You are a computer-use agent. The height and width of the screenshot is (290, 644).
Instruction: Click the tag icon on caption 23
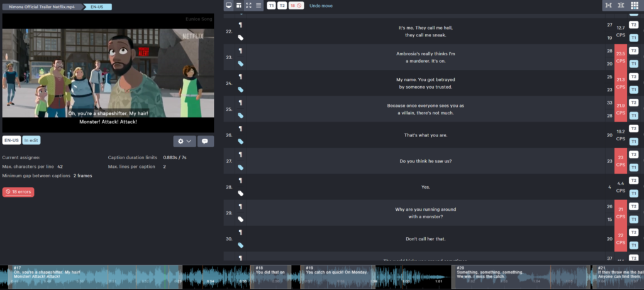(240, 64)
